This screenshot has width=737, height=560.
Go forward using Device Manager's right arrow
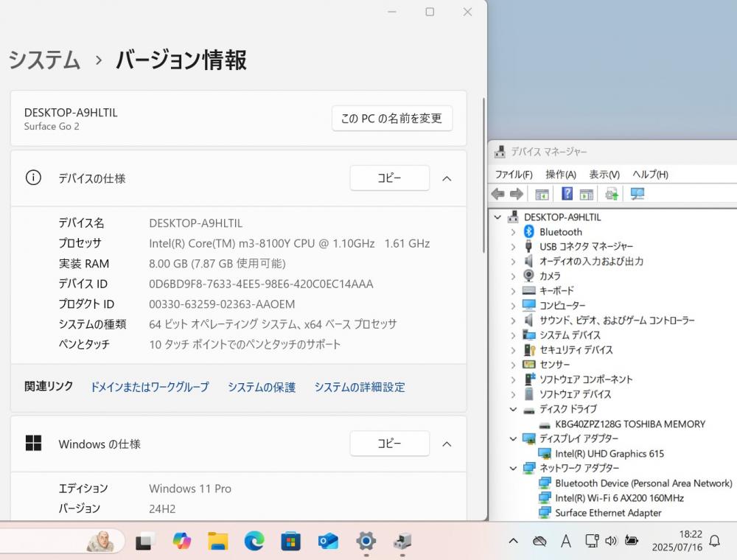tap(517, 194)
